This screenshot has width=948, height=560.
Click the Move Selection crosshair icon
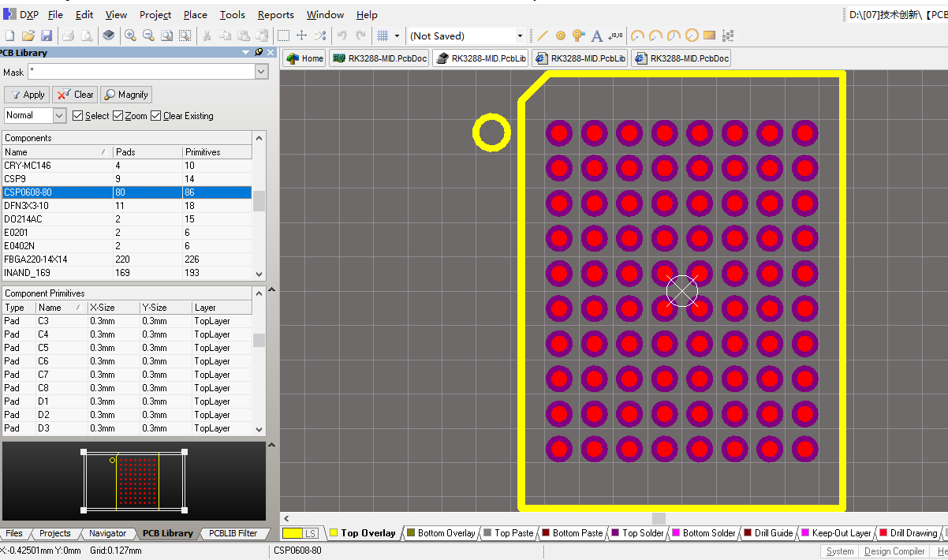(301, 35)
